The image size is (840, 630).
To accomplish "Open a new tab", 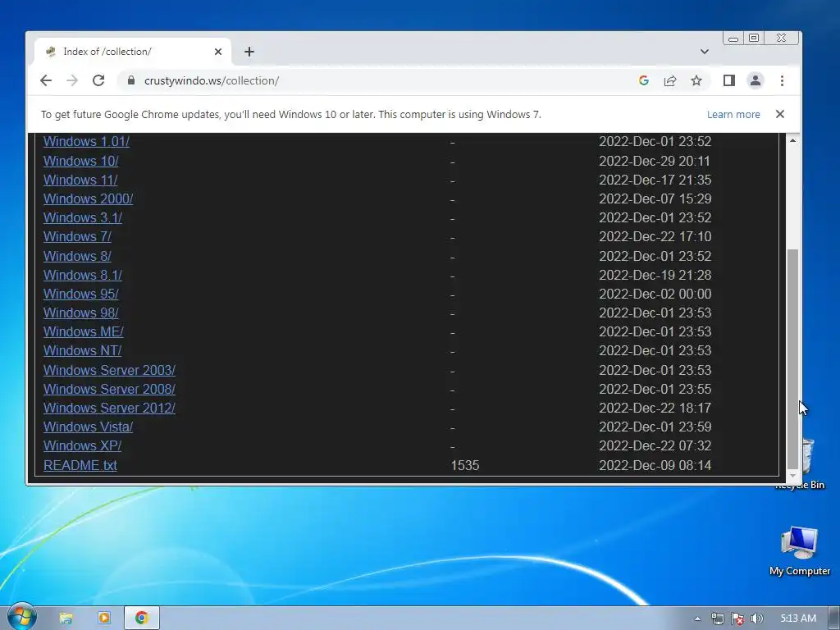I will pos(249,52).
